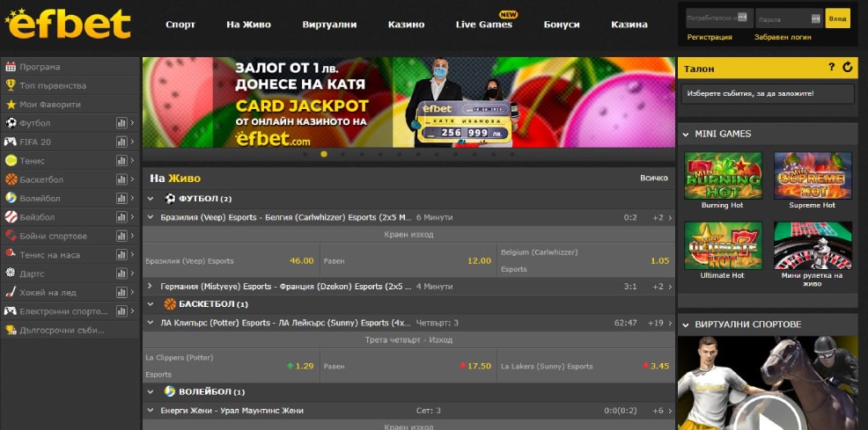The height and width of the screenshot is (430, 868).
Task: Open the Казина menu
Action: (629, 25)
